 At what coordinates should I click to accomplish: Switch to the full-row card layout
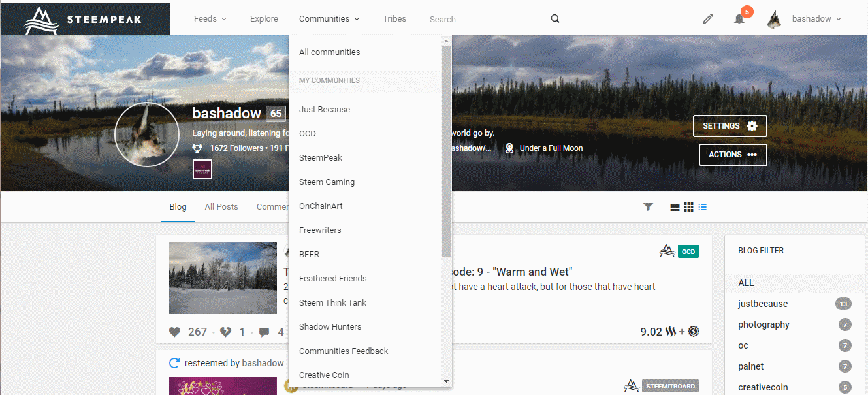675,207
